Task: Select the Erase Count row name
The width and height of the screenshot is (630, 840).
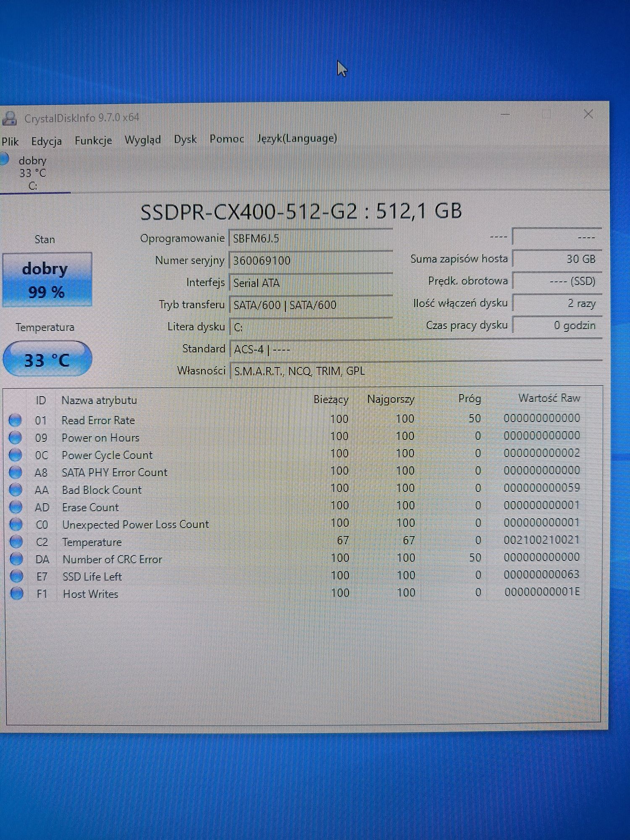Action: (90, 507)
